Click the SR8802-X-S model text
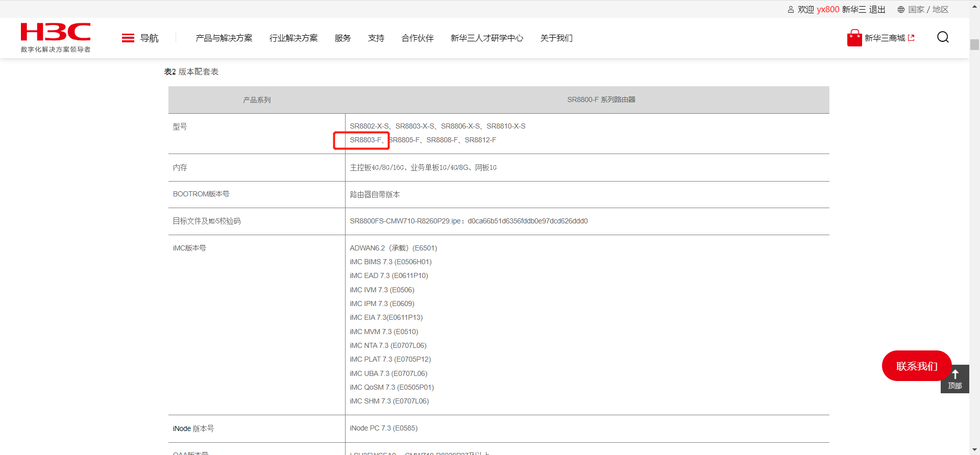Viewport: 980px width, 455px height. [370, 126]
